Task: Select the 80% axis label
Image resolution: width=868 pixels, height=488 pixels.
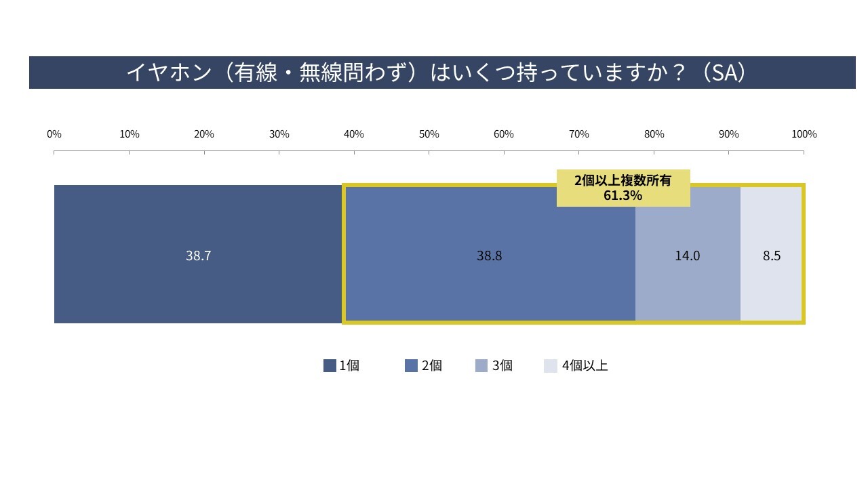Action: tap(654, 134)
